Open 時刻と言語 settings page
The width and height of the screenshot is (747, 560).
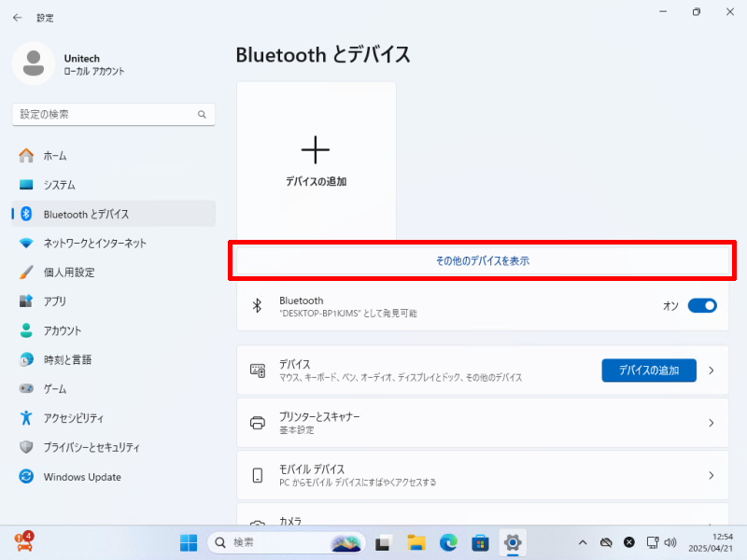click(113, 359)
